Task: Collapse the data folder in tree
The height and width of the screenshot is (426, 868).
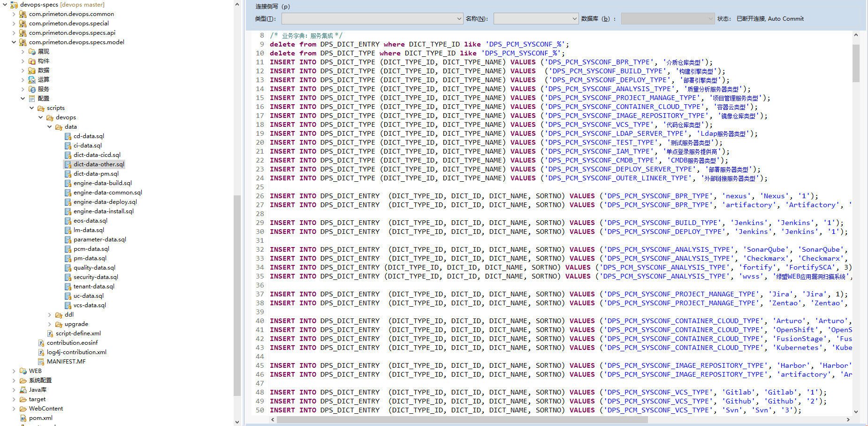Action: click(x=50, y=127)
